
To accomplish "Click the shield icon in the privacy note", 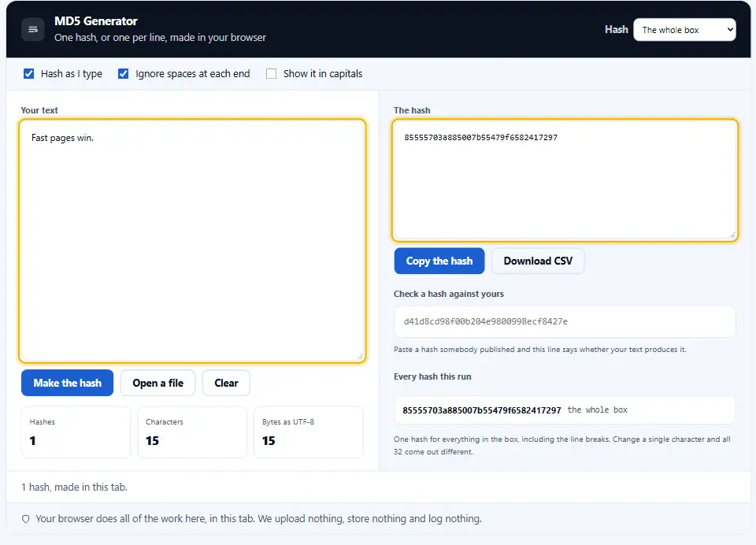I will [26, 519].
